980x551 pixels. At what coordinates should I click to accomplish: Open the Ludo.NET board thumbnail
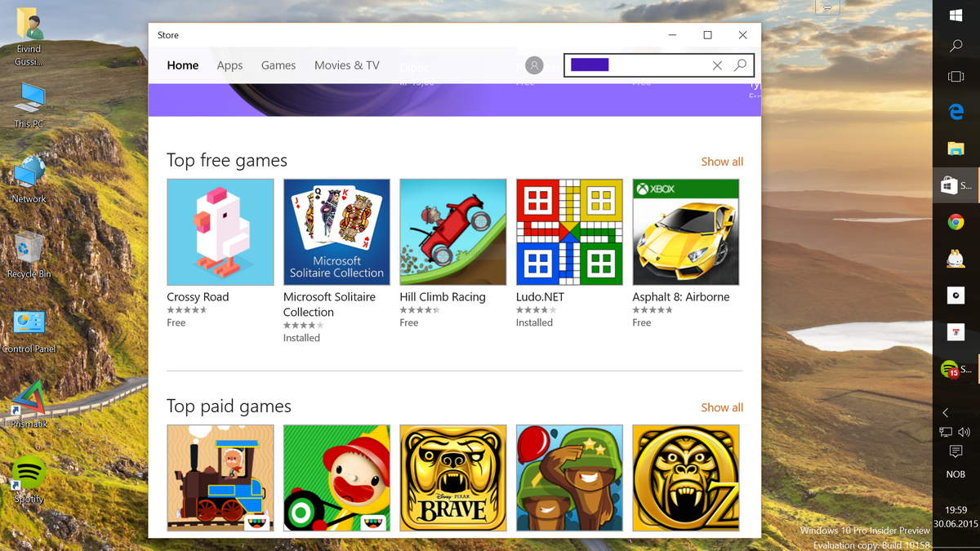(x=569, y=232)
